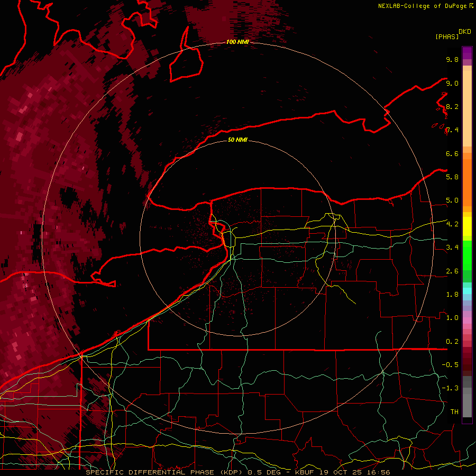This screenshot has height=476, width=476.
Task: Click the 2.6 value on the color scale
Action: point(452,271)
